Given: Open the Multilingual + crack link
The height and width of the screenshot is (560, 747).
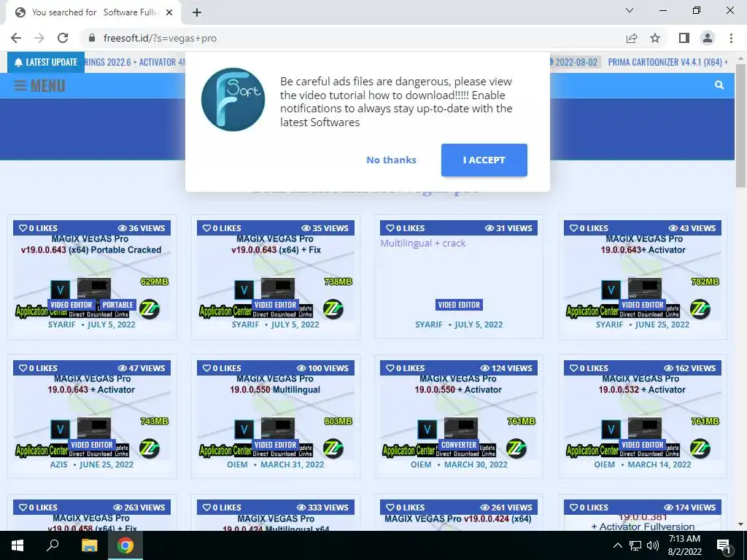Looking at the screenshot, I should point(422,244).
